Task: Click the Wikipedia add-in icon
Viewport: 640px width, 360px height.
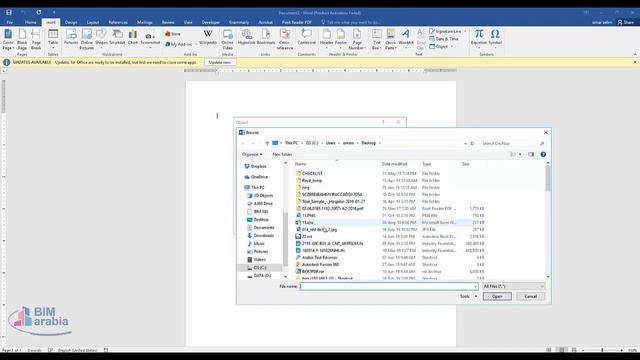Action: (208, 37)
